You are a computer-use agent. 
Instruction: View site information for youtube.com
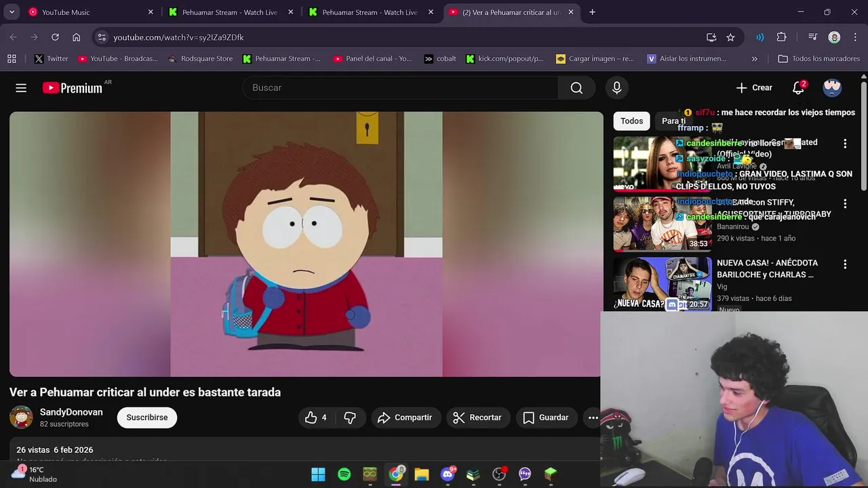[101, 37]
